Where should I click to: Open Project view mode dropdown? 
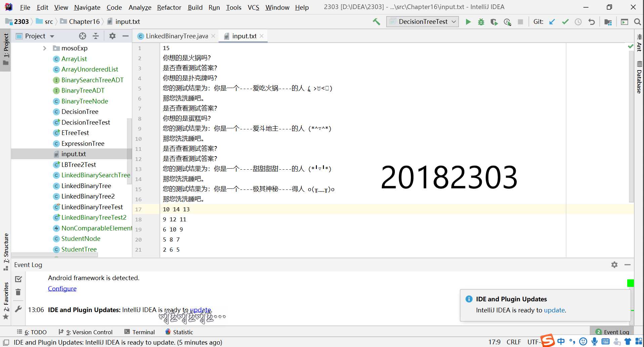pos(52,36)
